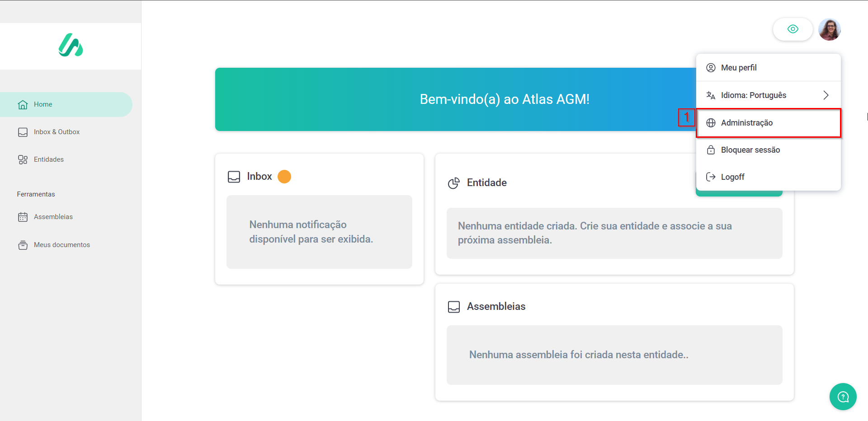Click the user profile avatar photo
868x421 pixels.
(829, 29)
